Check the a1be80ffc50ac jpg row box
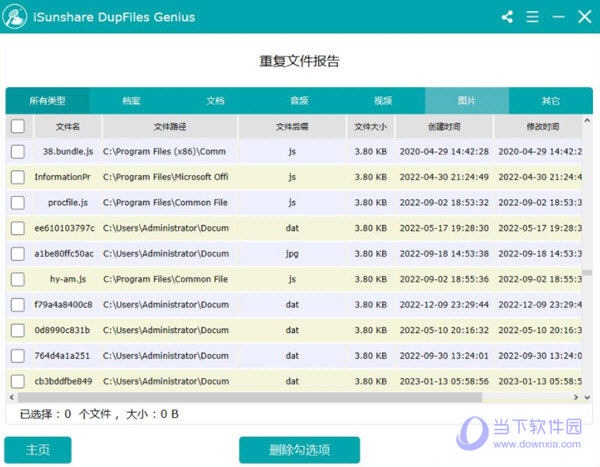Screen dimensions: 600x467 (x=18, y=254)
